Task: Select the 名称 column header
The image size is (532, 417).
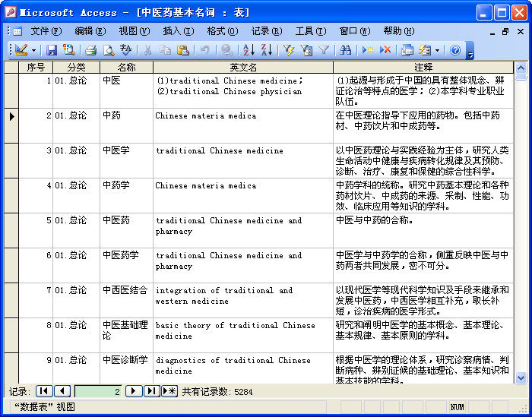Action: [x=127, y=67]
